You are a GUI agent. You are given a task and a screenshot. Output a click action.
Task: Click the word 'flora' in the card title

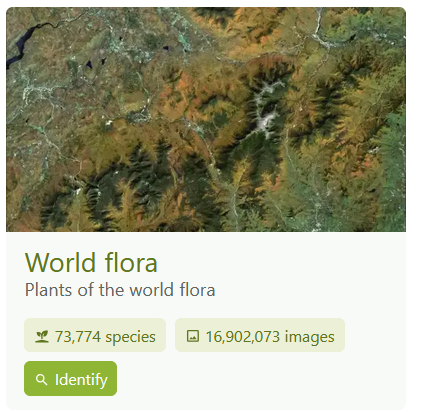point(131,262)
